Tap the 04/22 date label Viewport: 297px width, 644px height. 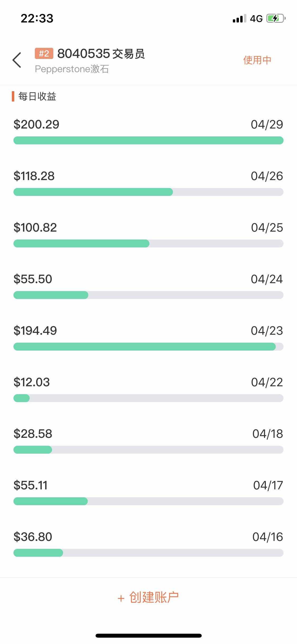(267, 382)
